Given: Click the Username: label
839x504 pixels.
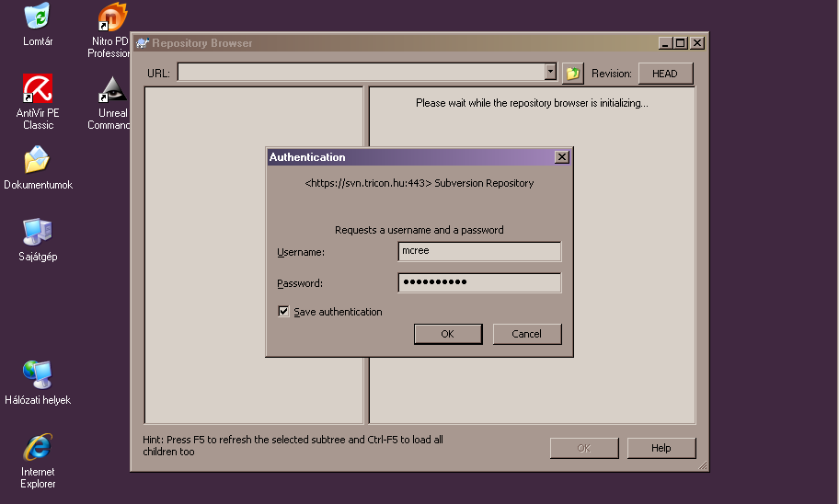Looking at the screenshot, I should pos(301,252).
